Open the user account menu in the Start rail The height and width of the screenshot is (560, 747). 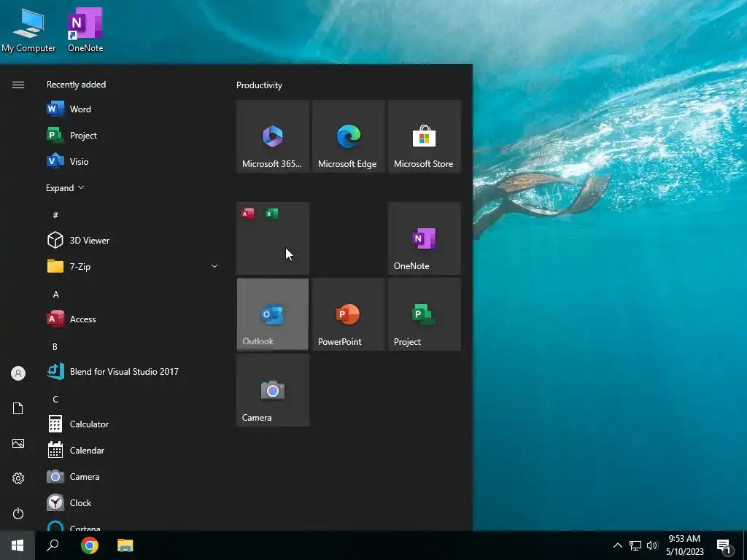[x=18, y=373]
